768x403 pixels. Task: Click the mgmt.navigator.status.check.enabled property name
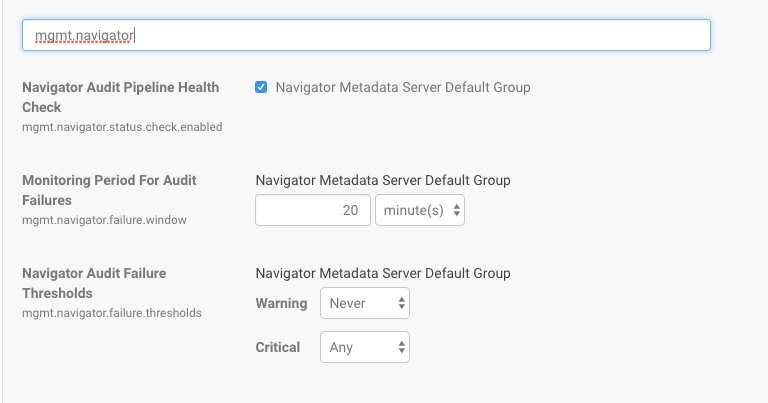[x=122, y=127]
